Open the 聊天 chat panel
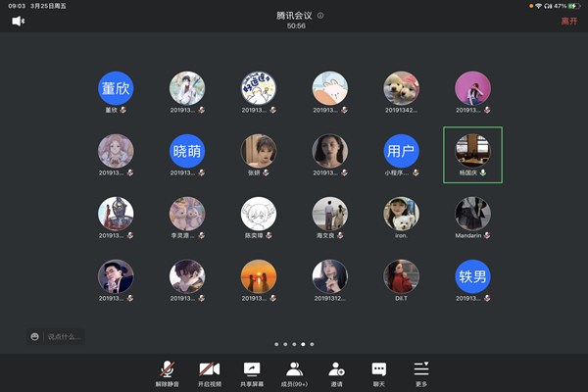588x392 pixels. point(378,372)
